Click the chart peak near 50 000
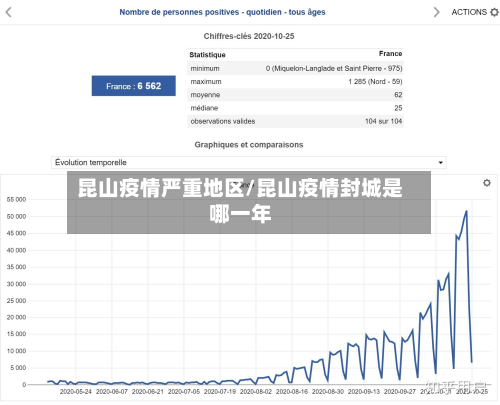Image resolution: width=500 pixels, height=405 pixels. (466, 211)
